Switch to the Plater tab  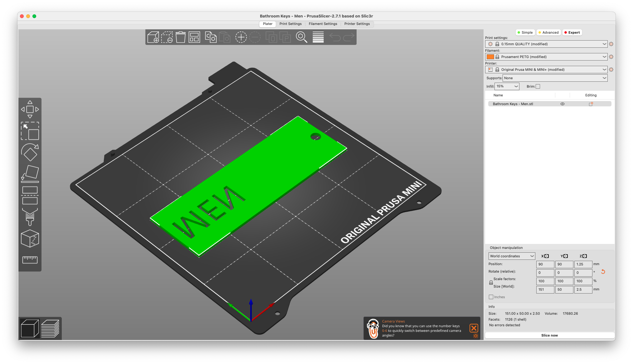(x=267, y=24)
